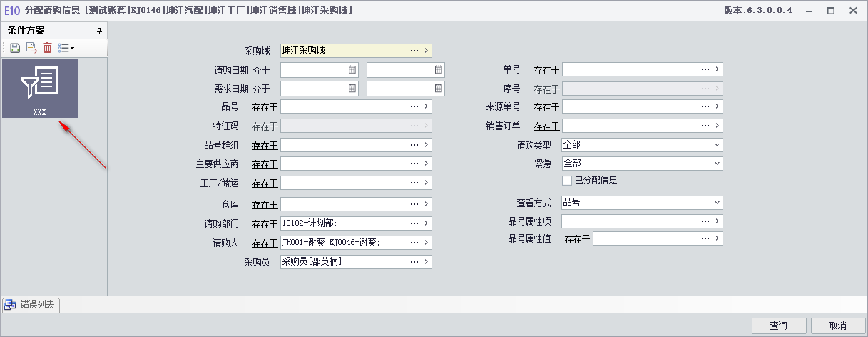The image size is (868, 337).
Task: Expand the 仓库 field arrow
Action: coord(427,204)
